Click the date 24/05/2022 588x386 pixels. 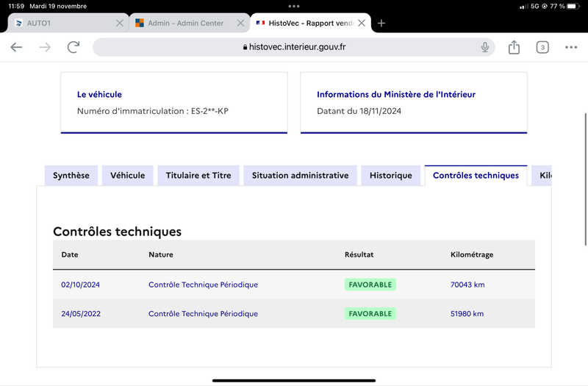[81, 314]
